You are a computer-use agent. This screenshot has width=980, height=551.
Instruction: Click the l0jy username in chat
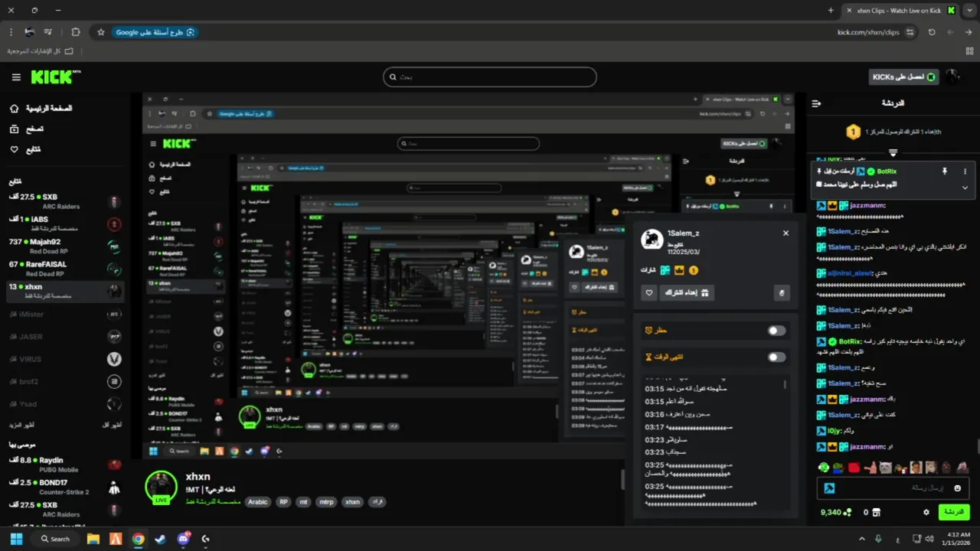(834, 430)
